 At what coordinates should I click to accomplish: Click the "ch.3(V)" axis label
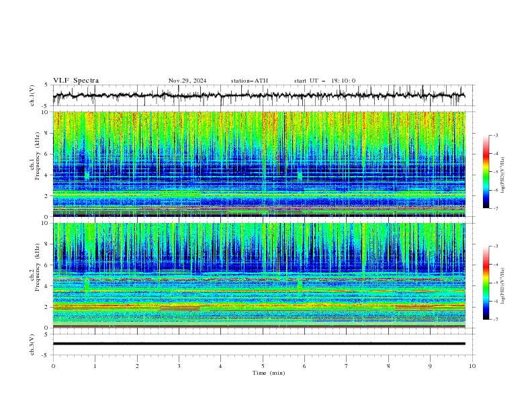[32, 345]
